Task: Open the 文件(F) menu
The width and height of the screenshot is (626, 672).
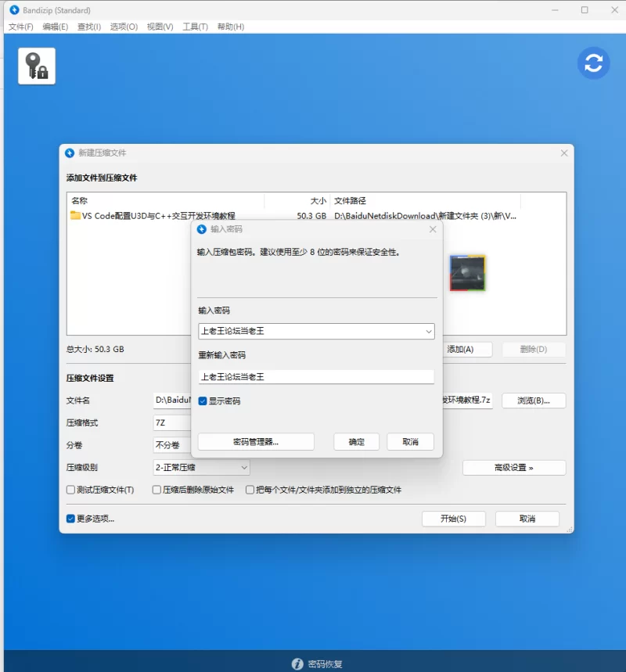Action: (20, 27)
